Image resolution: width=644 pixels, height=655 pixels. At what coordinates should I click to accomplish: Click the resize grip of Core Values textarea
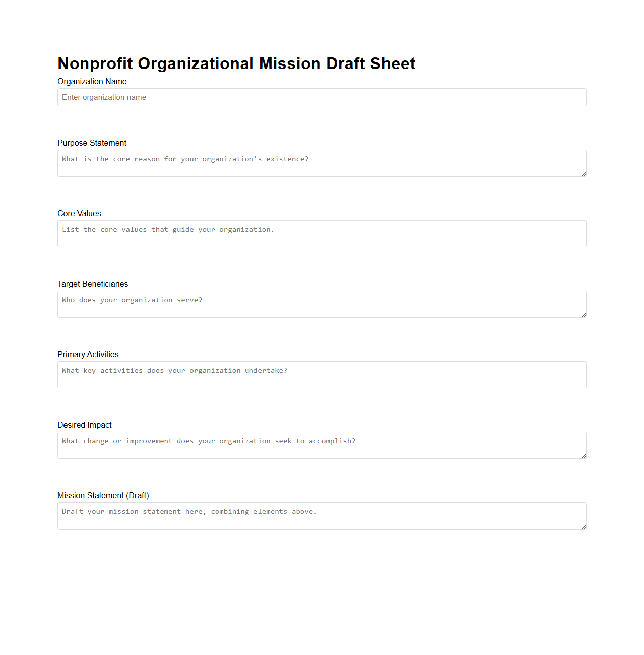[584, 245]
